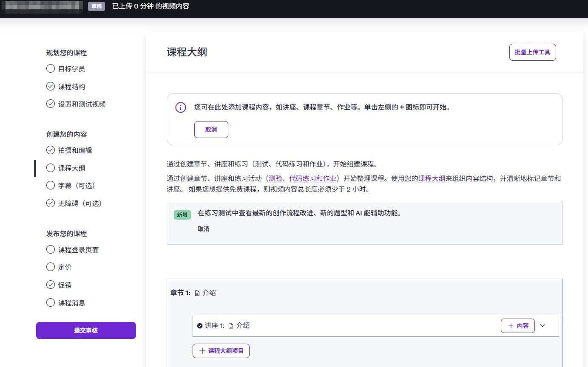Toggle the 设置和测试视频 checked circle
Viewport: 588px width, 367px height.
pyautogui.click(x=50, y=104)
